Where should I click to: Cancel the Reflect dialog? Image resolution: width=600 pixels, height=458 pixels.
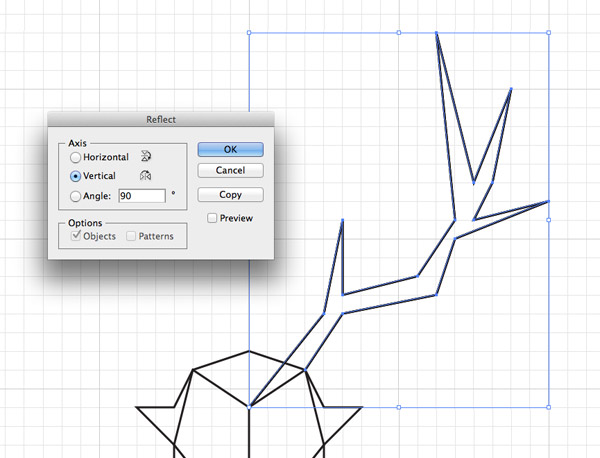tap(230, 171)
